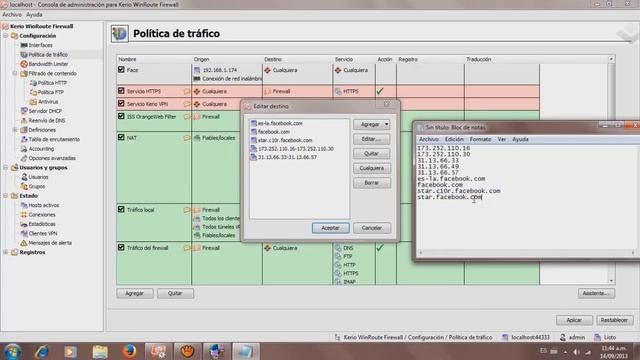The width and height of the screenshot is (640, 360).
Task: Click the Filtrado de contenido folder icon
Action: pos(24,73)
